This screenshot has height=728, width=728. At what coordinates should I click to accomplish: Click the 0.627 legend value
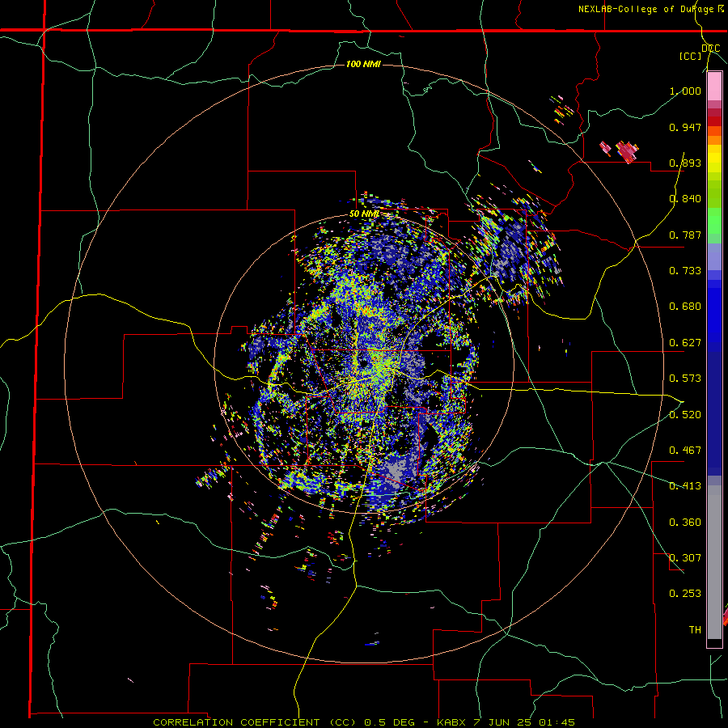(685, 343)
